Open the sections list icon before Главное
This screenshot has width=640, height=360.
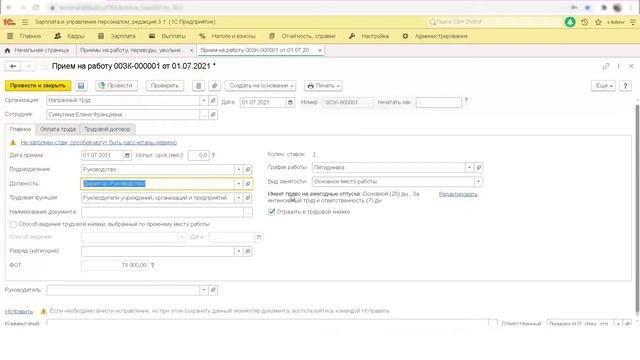(10, 36)
